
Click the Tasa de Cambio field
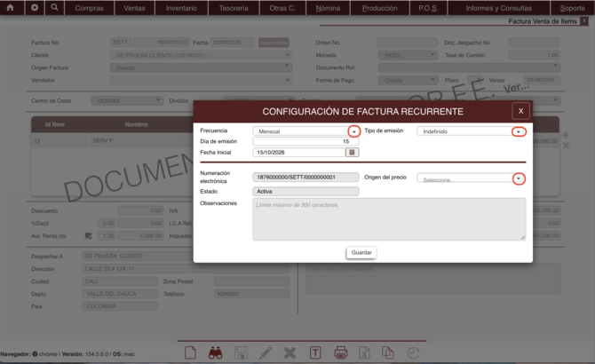pos(534,55)
